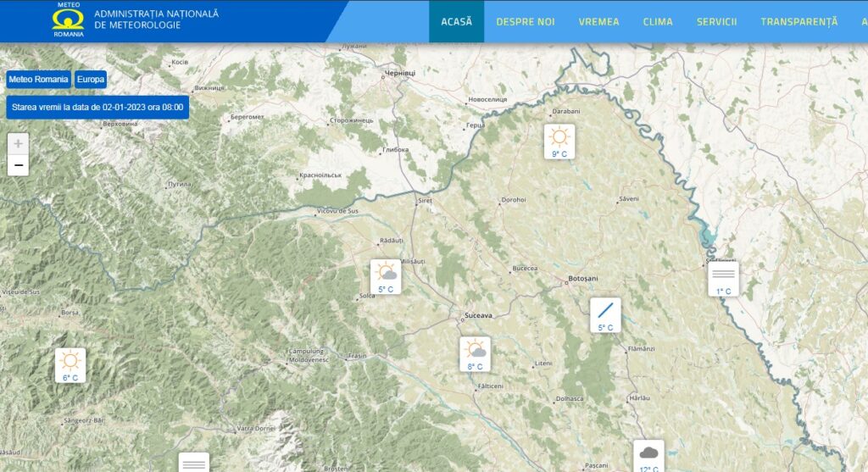Select the CLIMA menu item
Screen dimensions: 868x472
click(x=658, y=22)
